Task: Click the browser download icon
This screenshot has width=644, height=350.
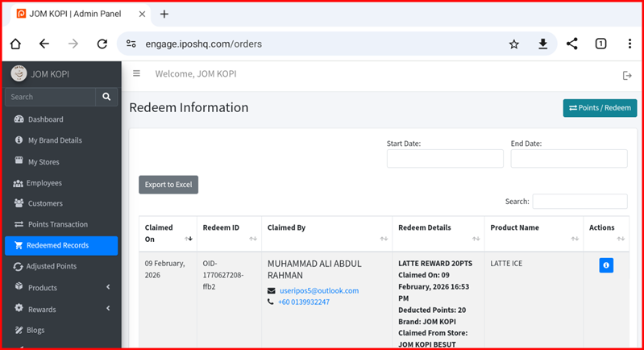Action: 542,44
